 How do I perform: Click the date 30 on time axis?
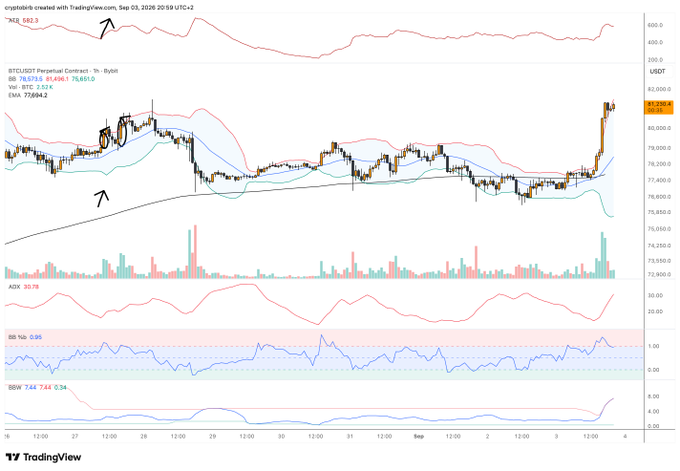pos(281,436)
